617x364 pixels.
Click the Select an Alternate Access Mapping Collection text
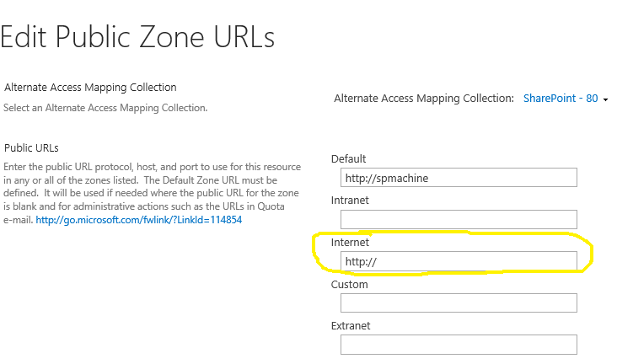pyautogui.click(x=105, y=108)
